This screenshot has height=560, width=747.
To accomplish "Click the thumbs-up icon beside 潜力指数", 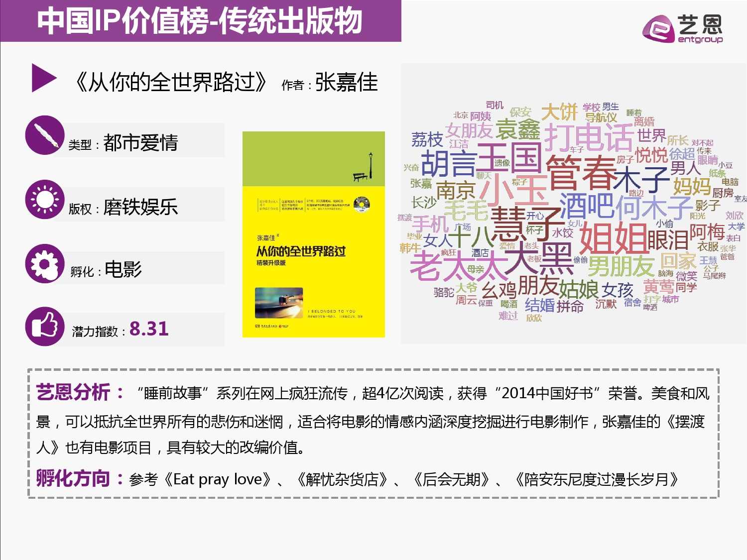I will pos(45,327).
